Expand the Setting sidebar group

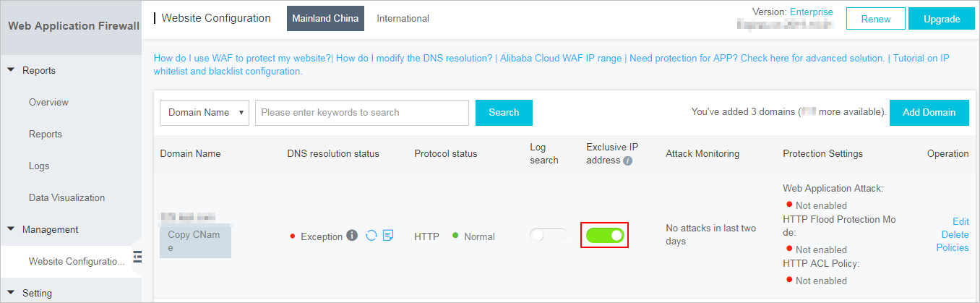point(12,294)
